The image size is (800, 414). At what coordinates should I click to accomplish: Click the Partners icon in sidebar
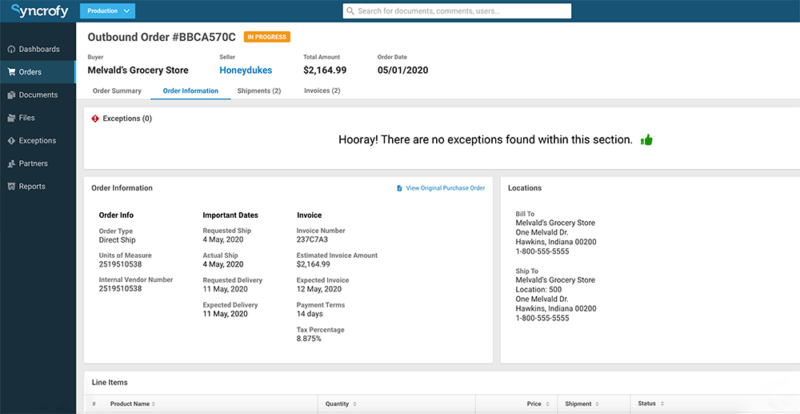[11, 164]
